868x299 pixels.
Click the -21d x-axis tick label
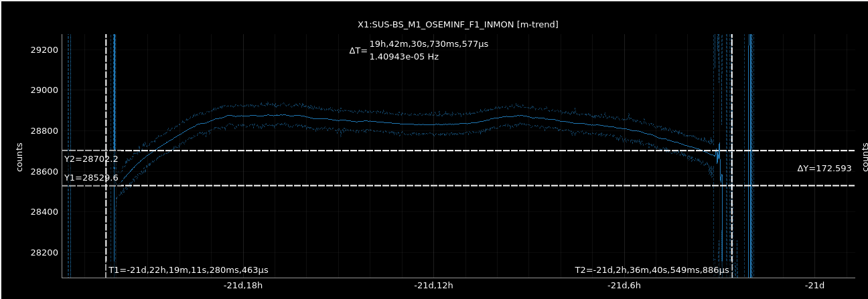click(814, 286)
